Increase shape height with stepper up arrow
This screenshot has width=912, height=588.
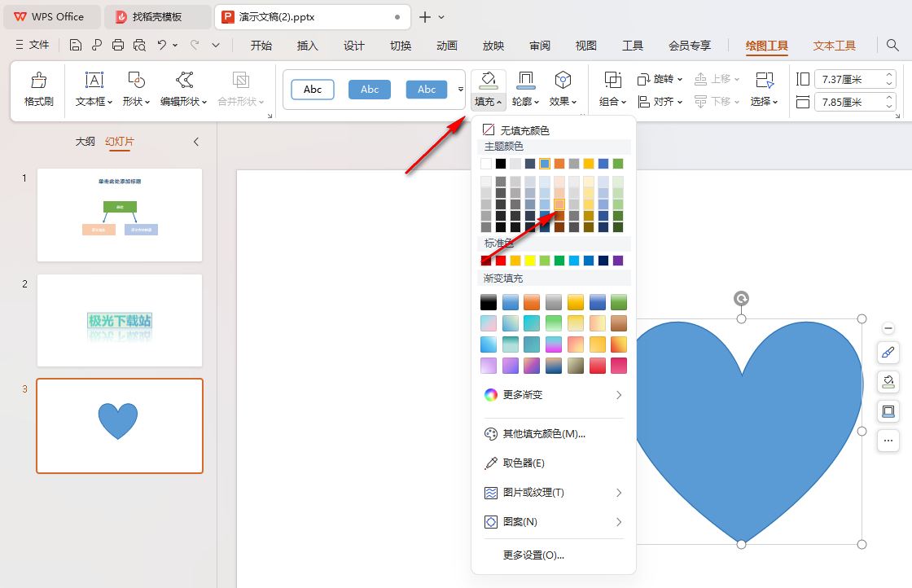[x=889, y=75]
